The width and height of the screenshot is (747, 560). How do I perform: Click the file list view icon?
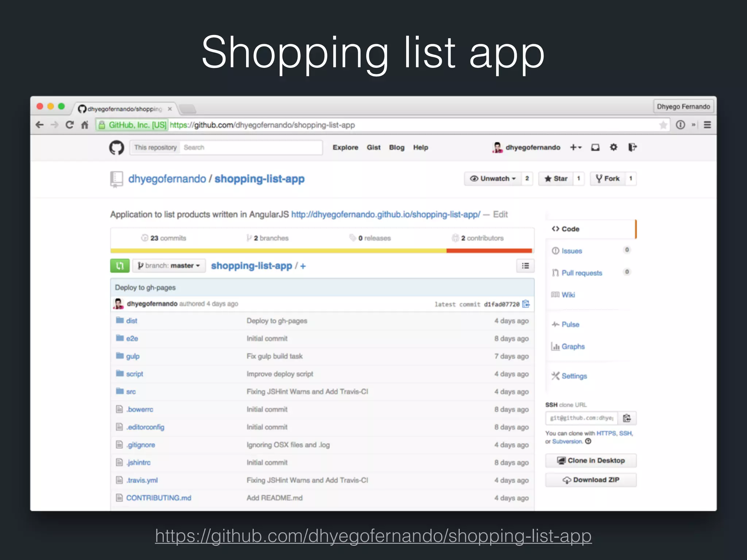pyautogui.click(x=525, y=266)
